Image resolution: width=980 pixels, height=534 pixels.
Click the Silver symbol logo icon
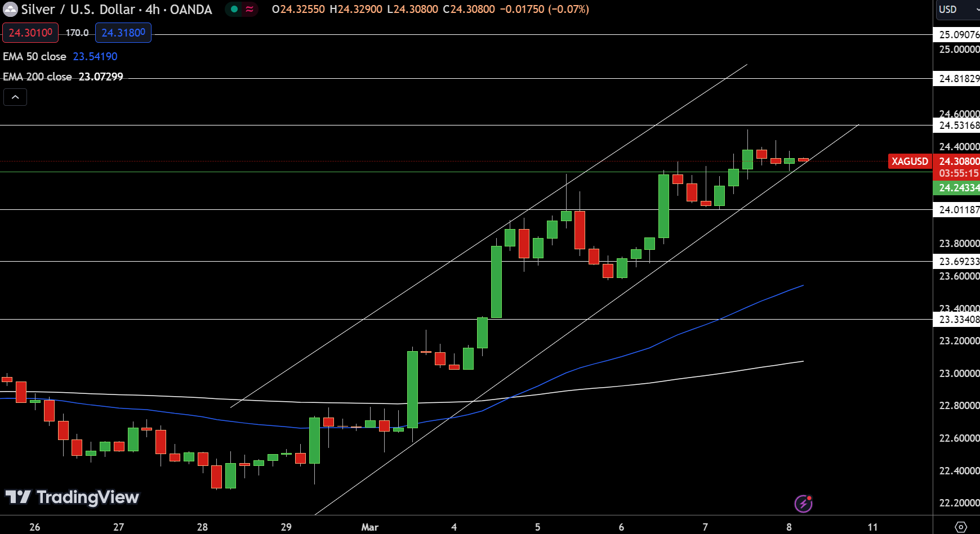coord(10,10)
